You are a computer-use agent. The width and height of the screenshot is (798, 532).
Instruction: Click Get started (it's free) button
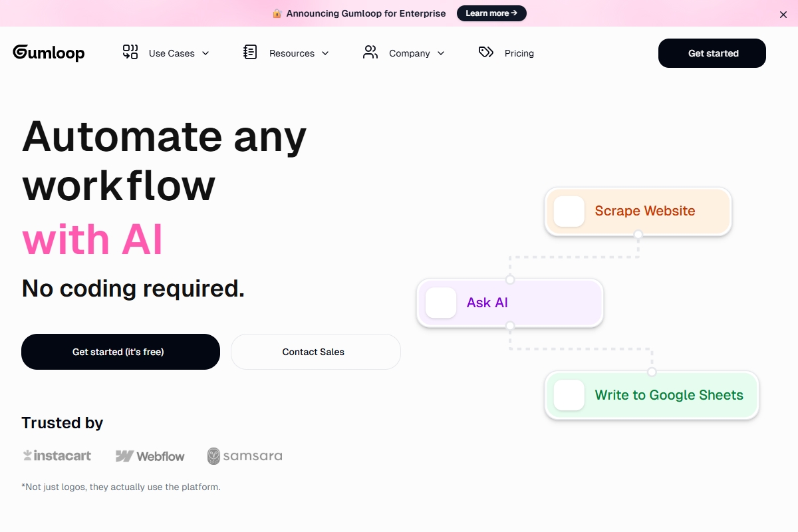point(120,352)
